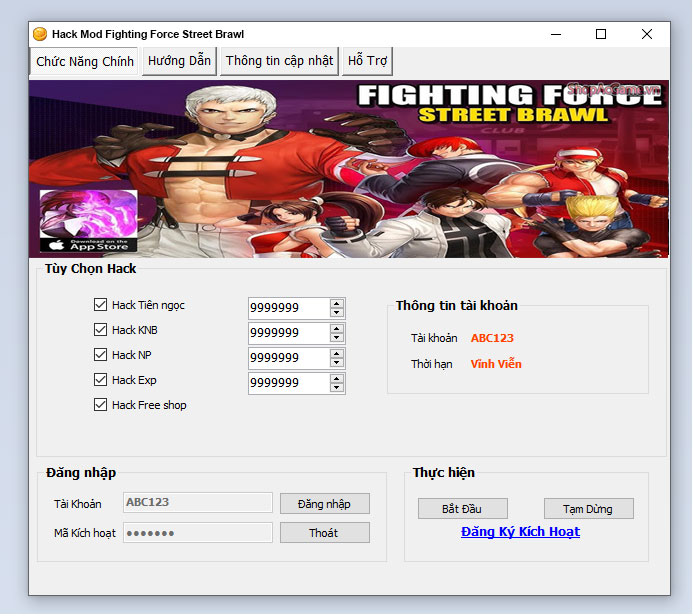Viewport: 693px width, 616px height.
Task: Open the Thông tin cập nhật tab
Action: coord(279,61)
